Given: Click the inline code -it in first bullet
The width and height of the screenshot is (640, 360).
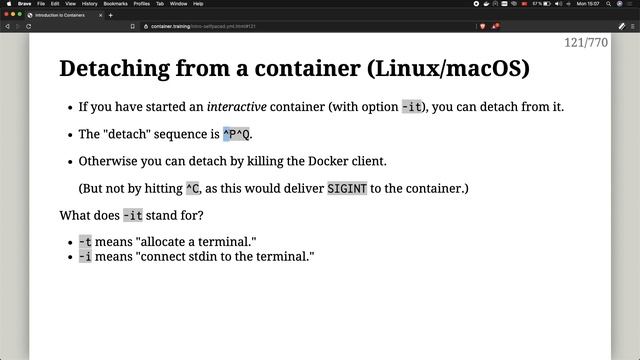Looking at the screenshot, I should [x=411, y=107].
